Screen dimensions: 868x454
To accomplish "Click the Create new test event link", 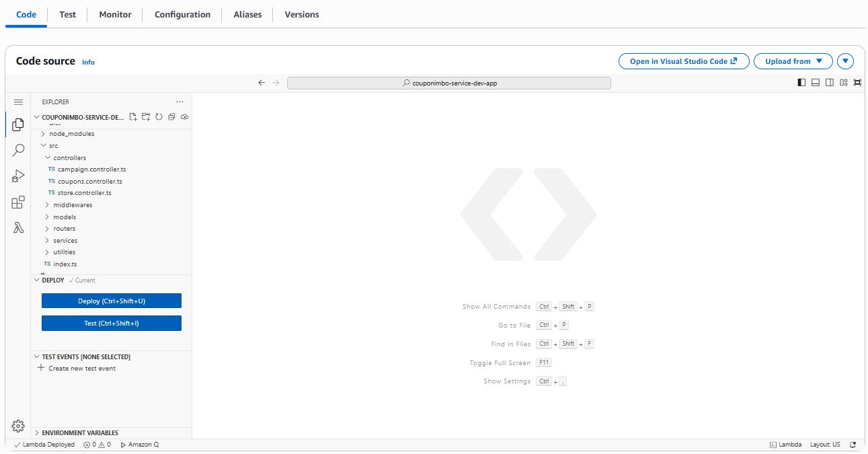I will pos(82,369).
